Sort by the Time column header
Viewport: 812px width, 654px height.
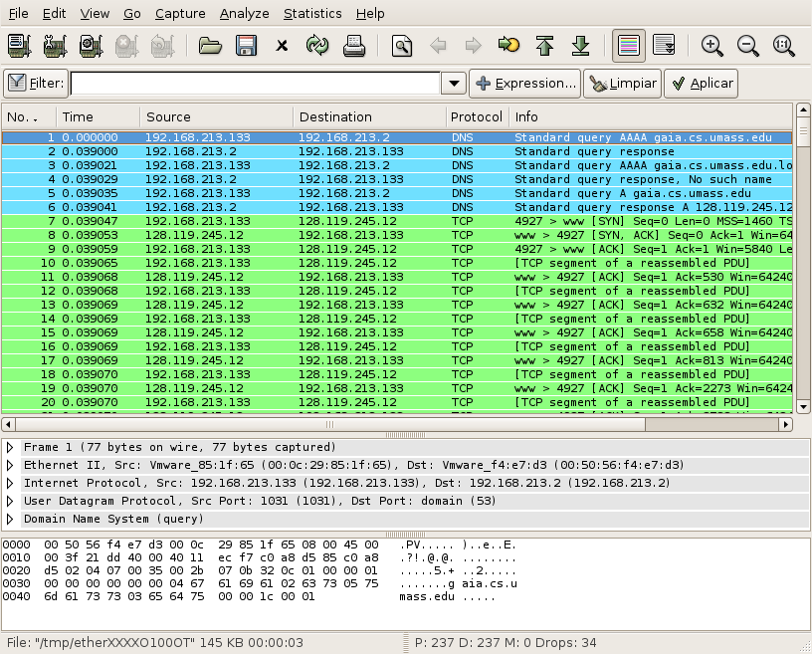99,117
